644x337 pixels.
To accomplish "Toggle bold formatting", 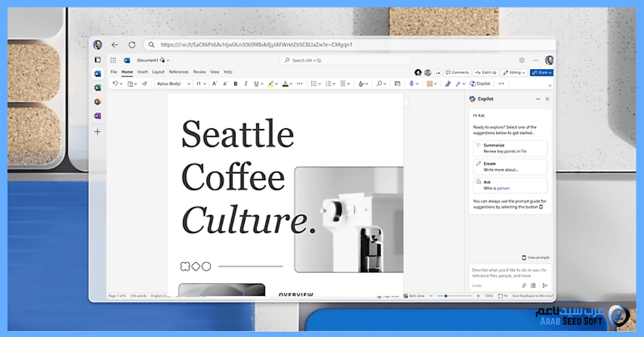I will click(x=235, y=84).
